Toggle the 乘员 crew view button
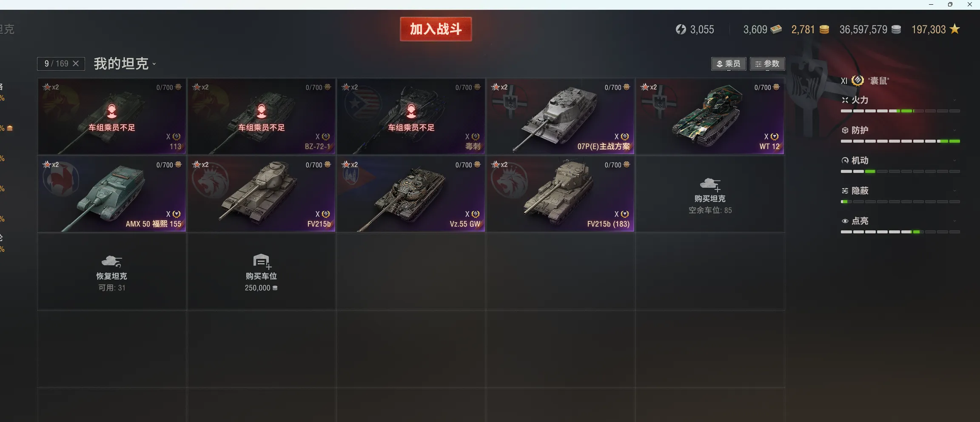 coord(729,64)
